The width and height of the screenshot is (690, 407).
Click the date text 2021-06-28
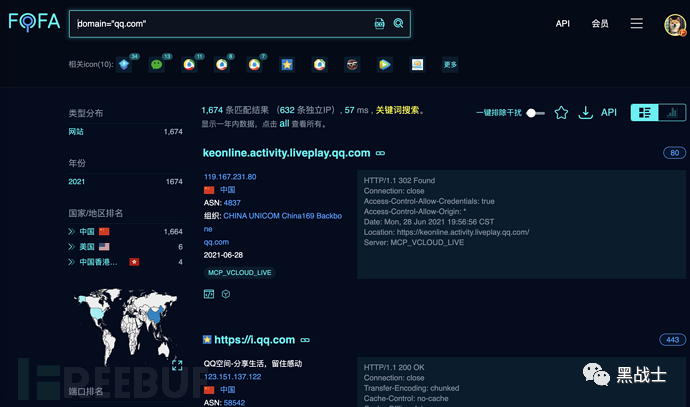(x=223, y=255)
